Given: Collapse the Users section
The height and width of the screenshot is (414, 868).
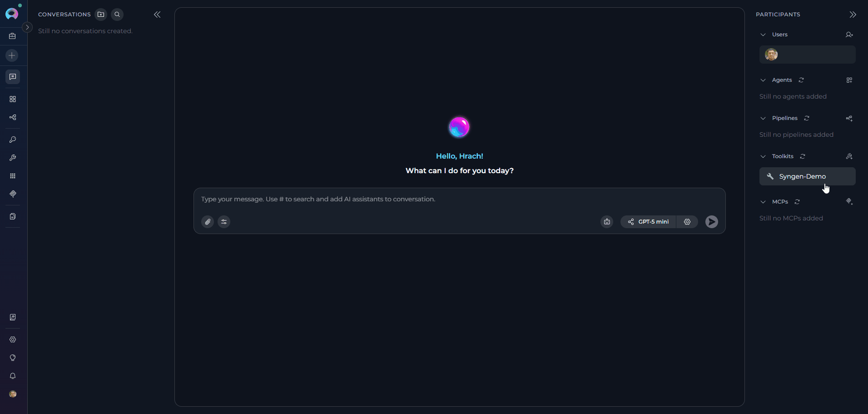Looking at the screenshot, I should coord(763,35).
